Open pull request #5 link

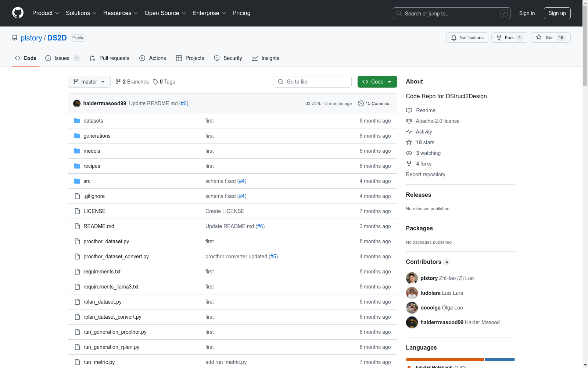coord(273,256)
